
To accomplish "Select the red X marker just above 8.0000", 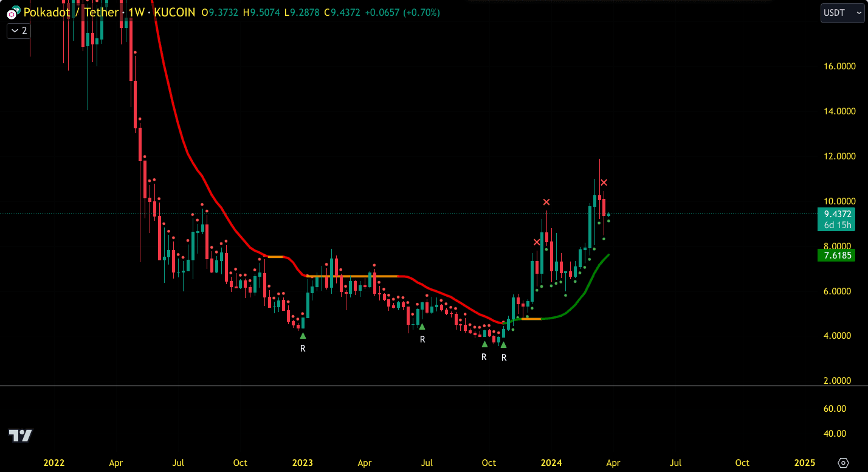I will [x=537, y=242].
